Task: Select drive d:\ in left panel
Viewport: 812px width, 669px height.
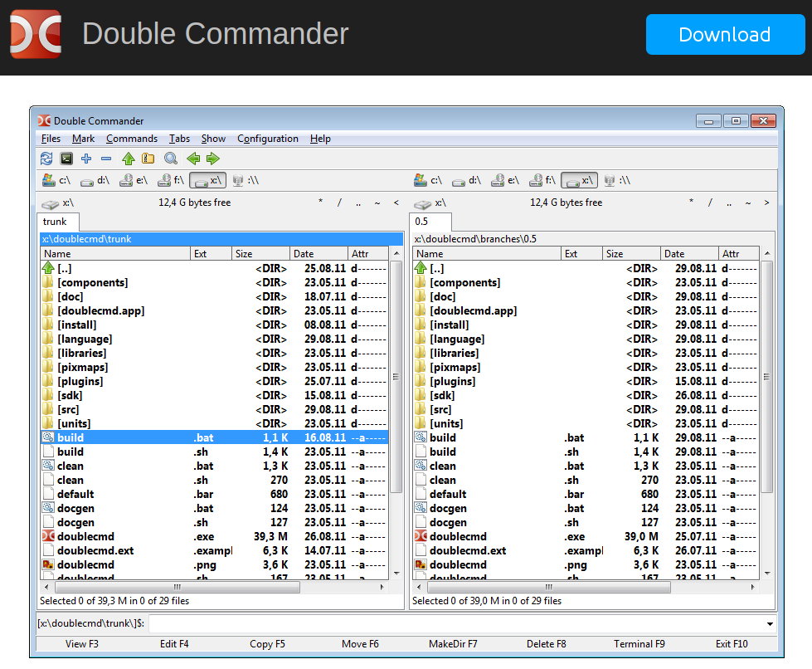Action: tap(95, 180)
